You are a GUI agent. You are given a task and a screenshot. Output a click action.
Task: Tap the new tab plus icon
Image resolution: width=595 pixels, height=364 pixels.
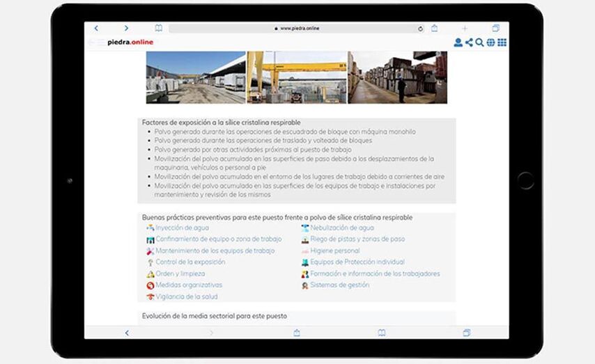coord(465,29)
